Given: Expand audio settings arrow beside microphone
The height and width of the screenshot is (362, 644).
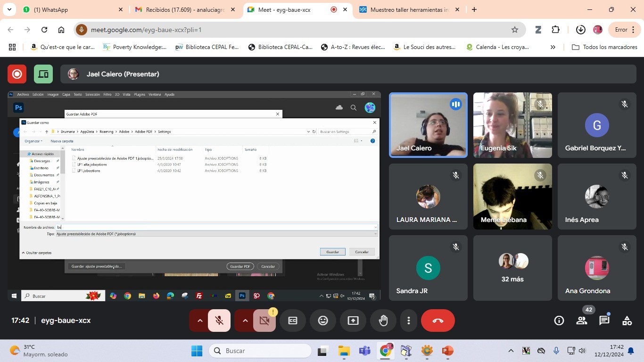Looking at the screenshot, I should [199, 321].
